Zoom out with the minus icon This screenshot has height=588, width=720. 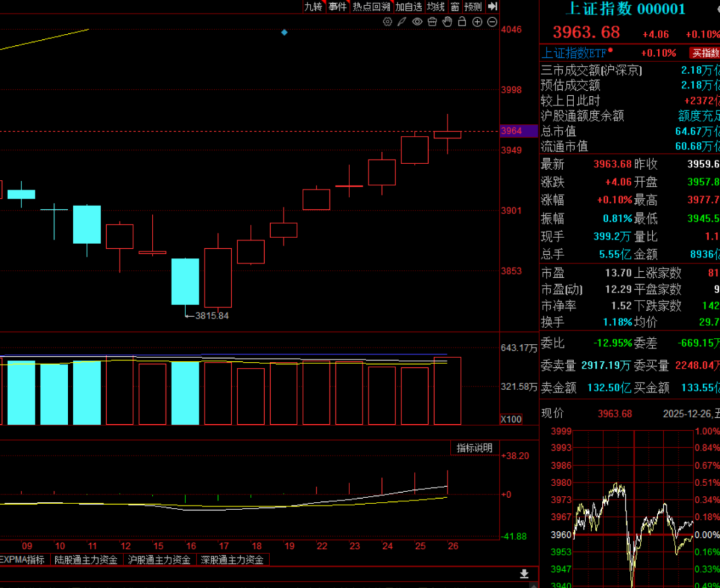pyautogui.click(x=492, y=22)
